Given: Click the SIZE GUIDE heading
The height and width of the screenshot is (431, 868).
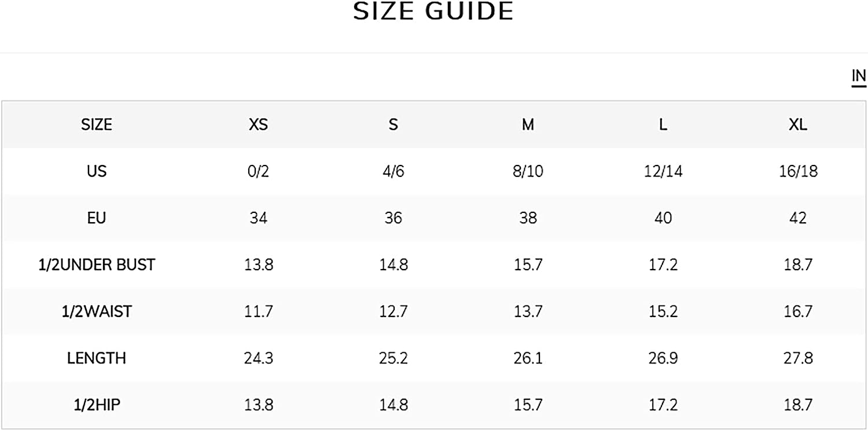Looking at the screenshot, I should tap(433, 12).
